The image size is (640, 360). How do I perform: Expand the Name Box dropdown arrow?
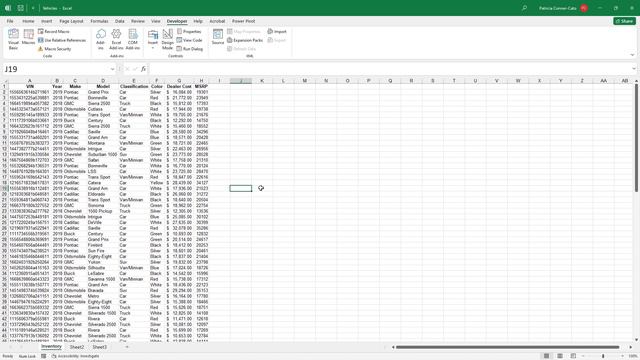tap(112, 69)
